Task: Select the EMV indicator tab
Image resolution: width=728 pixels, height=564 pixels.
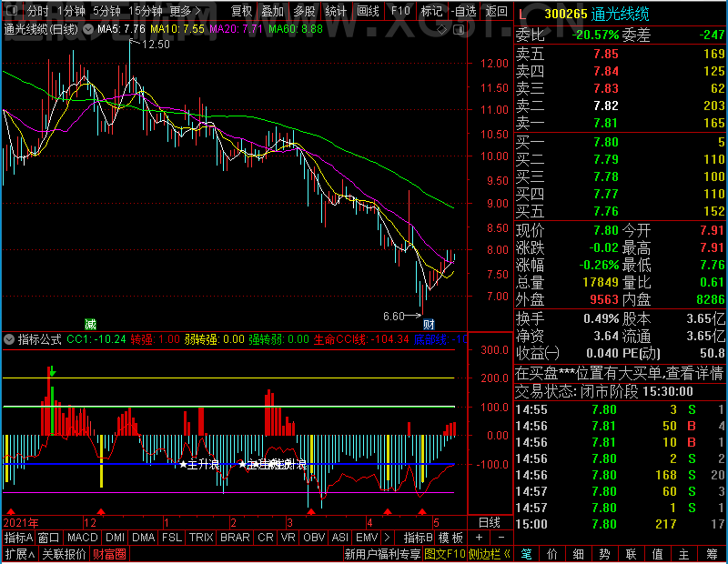Action: coord(367,538)
